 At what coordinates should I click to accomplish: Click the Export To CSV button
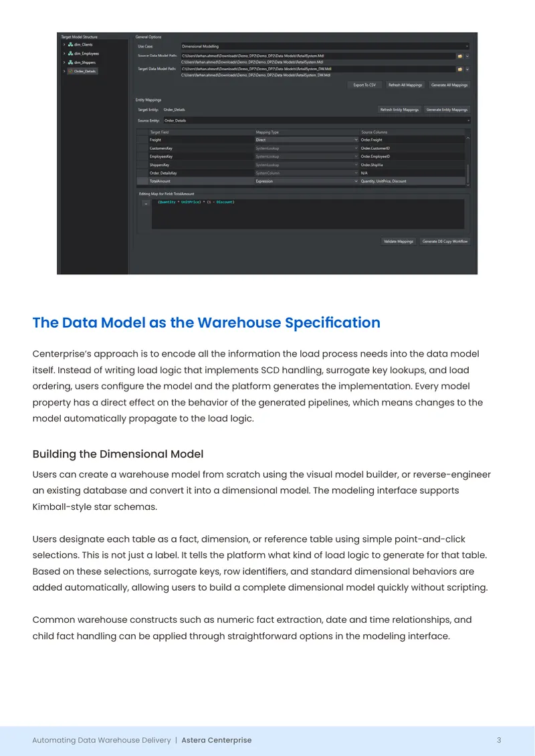(364, 85)
